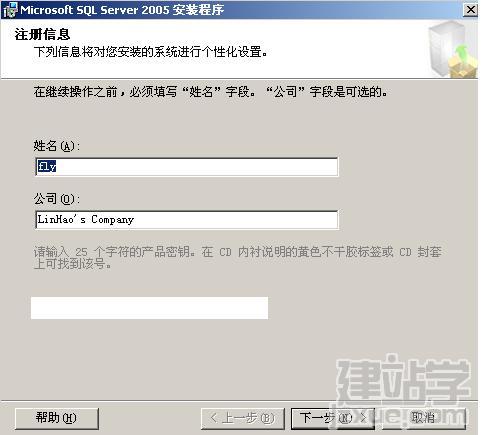Click the 注册信息 page heading
The height and width of the screenshot is (435, 482).
[42, 35]
